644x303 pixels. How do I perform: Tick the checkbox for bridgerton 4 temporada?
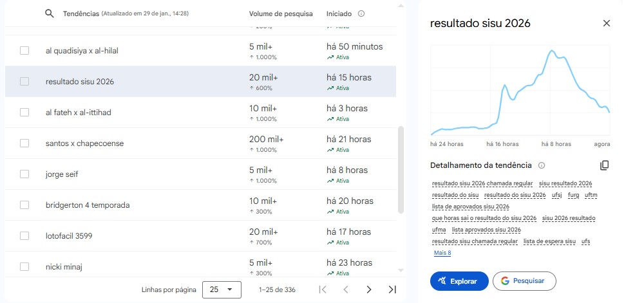[x=24, y=205]
